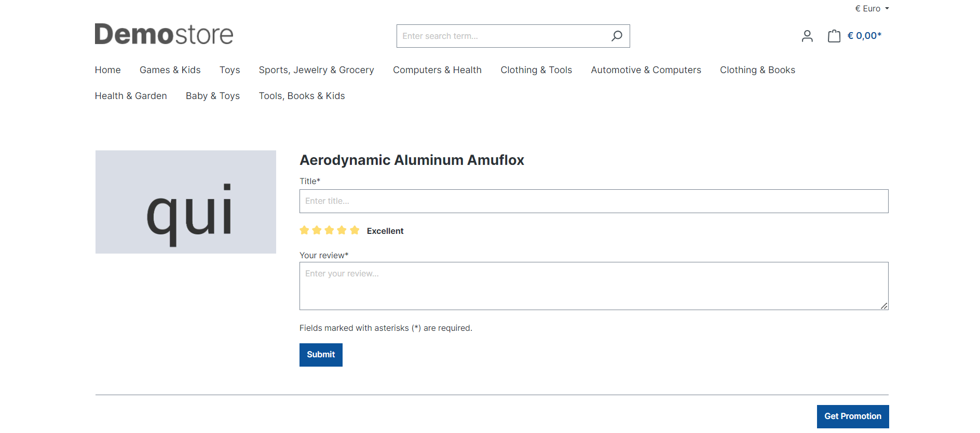Open the Euro currency dropdown
Viewport: 980px width, 433px height.
pyautogui.click(x=872, y=8)
